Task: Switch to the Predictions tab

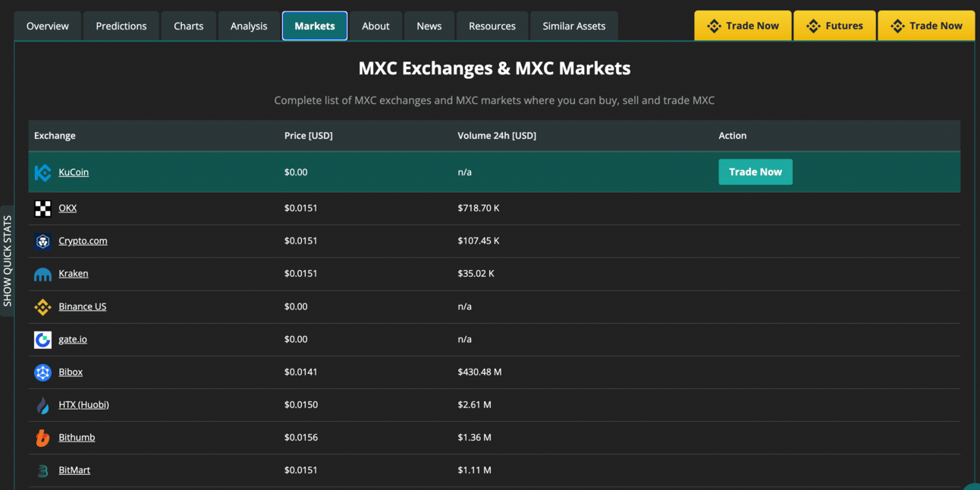Action: 121,26
